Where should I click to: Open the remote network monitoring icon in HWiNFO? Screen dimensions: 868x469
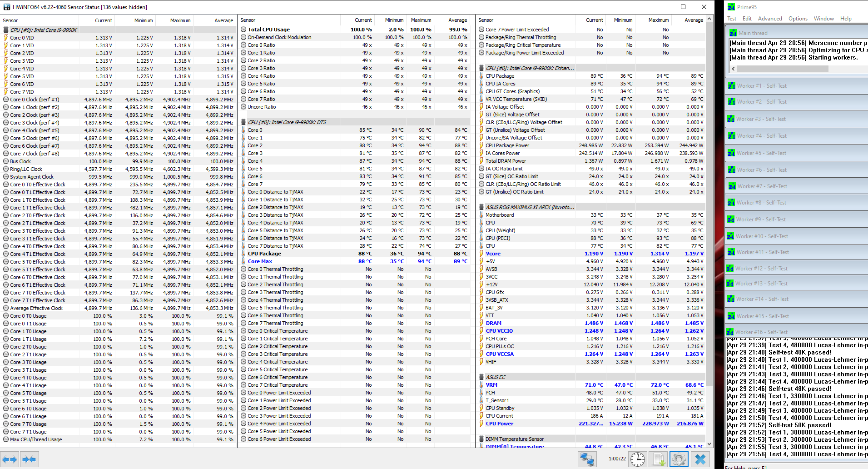[587, 459]
